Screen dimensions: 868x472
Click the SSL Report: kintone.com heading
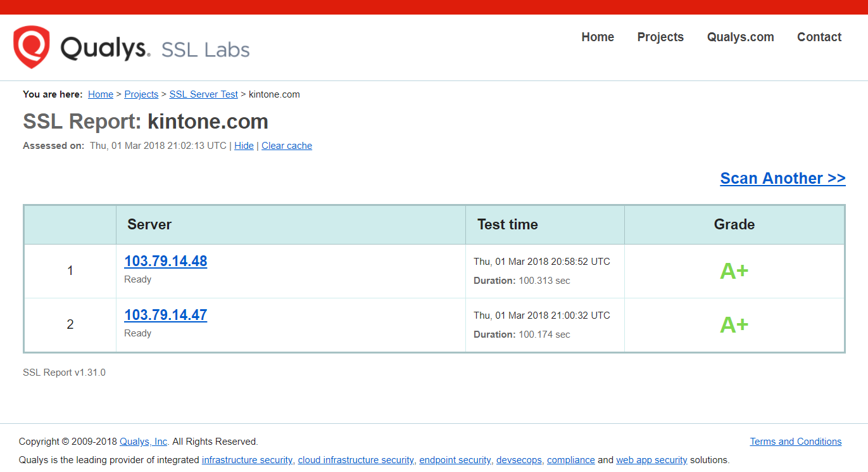(x=146, y=121)
